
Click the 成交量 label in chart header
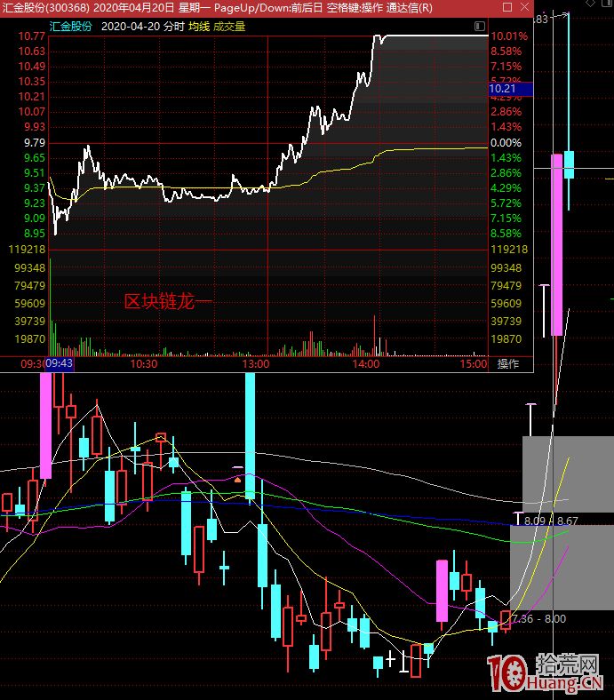pyautogui.click(x=229, y=27)
